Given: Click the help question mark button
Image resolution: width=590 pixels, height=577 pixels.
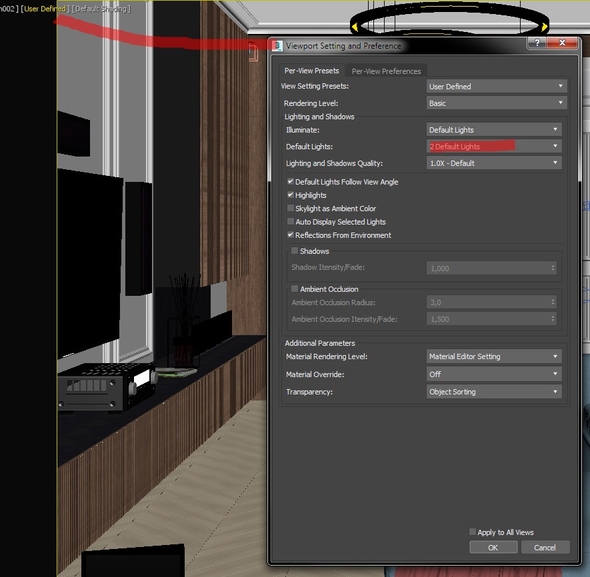Looking at the screenshot, I should (537, 43).
